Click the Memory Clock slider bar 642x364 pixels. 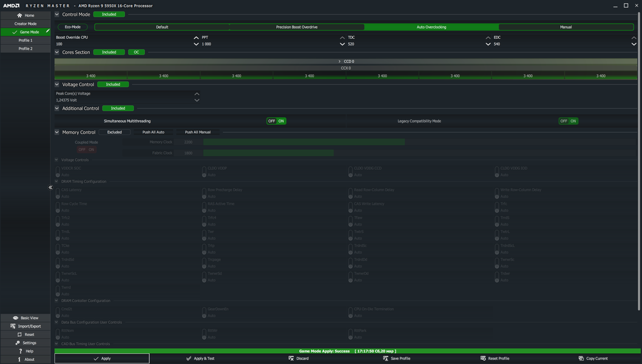click(304, 142)
